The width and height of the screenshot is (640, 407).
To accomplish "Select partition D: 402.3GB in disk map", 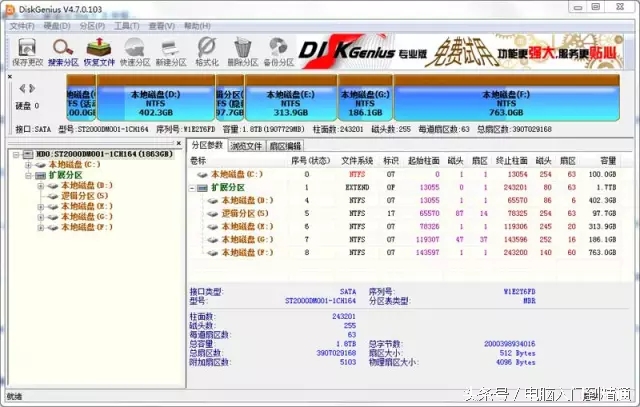I will [x=156, y=98].
